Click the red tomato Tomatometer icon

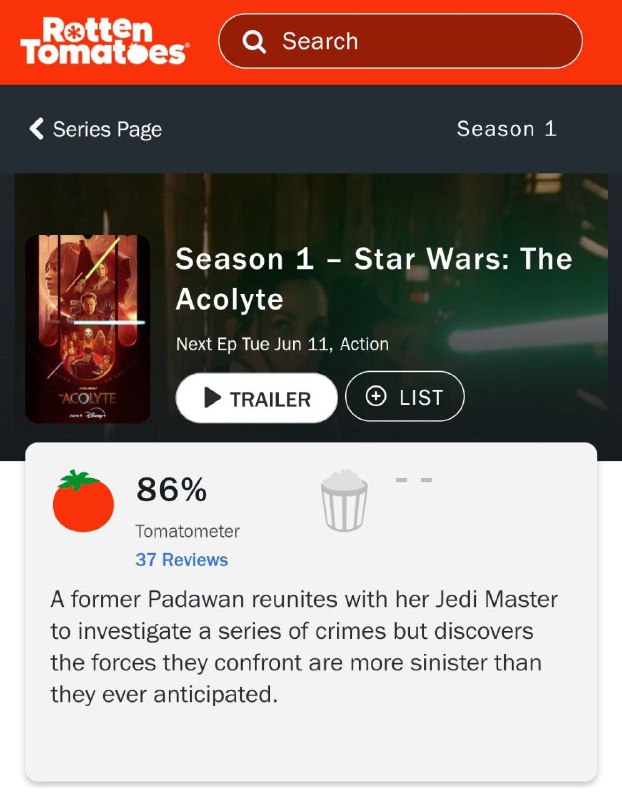(x=83, y=501)
